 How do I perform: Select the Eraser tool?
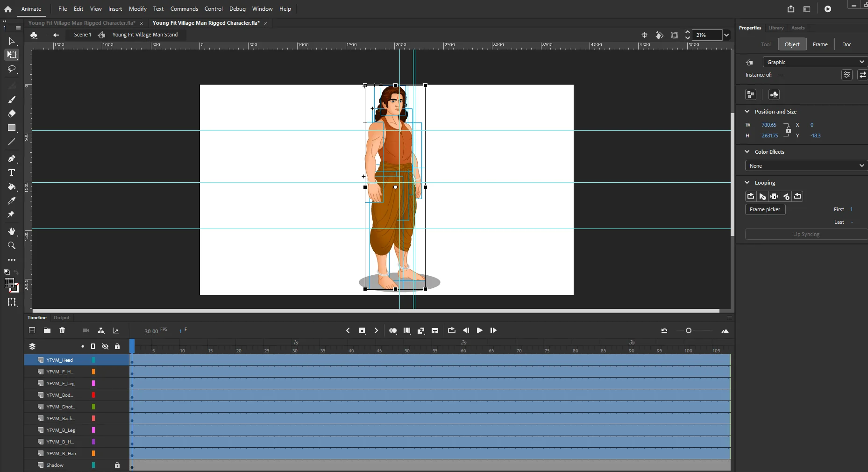click(12, 114)
